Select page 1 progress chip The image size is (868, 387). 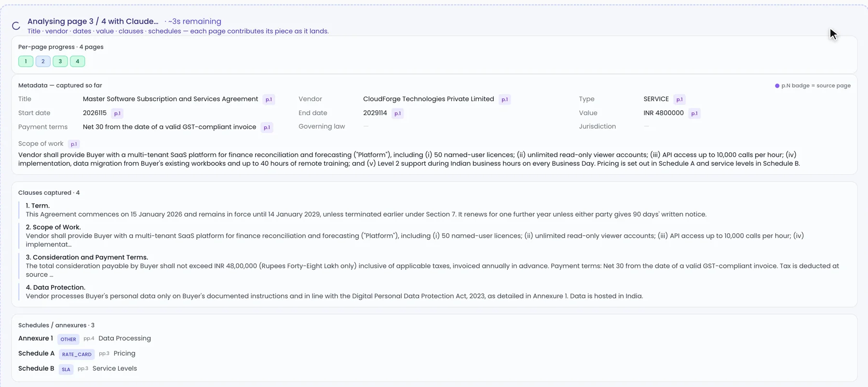26,61
